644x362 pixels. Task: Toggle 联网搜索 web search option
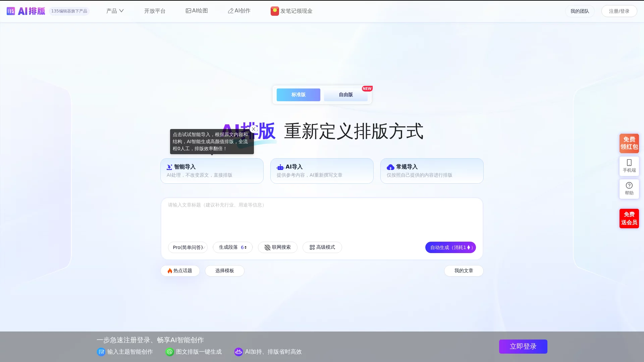(277, 247)
